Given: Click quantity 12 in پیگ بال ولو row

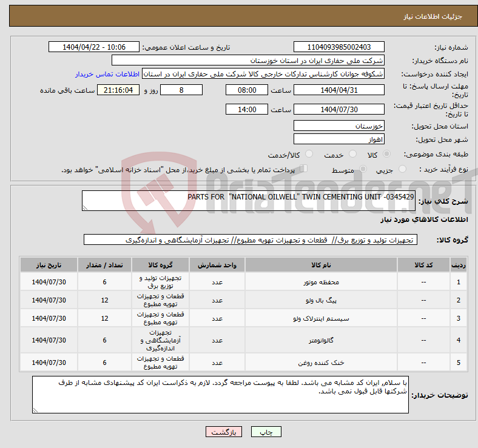Looking at the screenshot, I should [x=104, y=300].
